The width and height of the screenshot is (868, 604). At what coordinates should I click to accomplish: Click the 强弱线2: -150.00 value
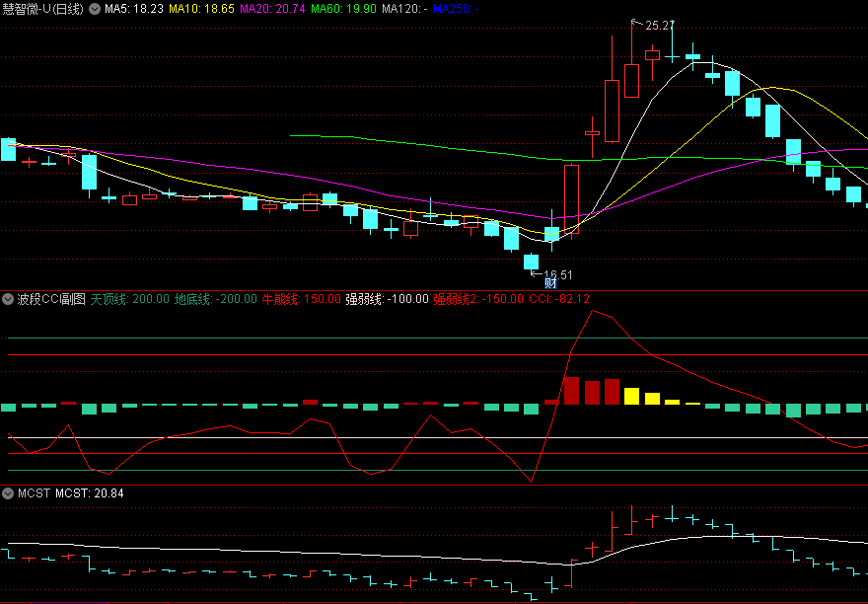[478, 299]
